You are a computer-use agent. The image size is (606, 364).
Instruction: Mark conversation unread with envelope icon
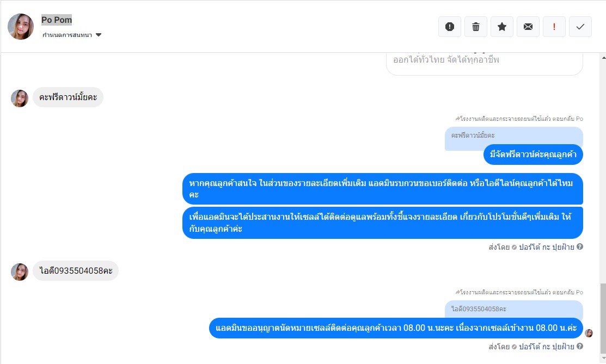click(x=528, y=27)
